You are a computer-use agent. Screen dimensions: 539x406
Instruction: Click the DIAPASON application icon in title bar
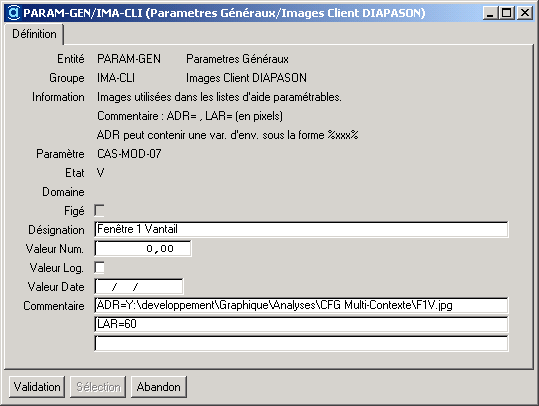click(14, 13)
